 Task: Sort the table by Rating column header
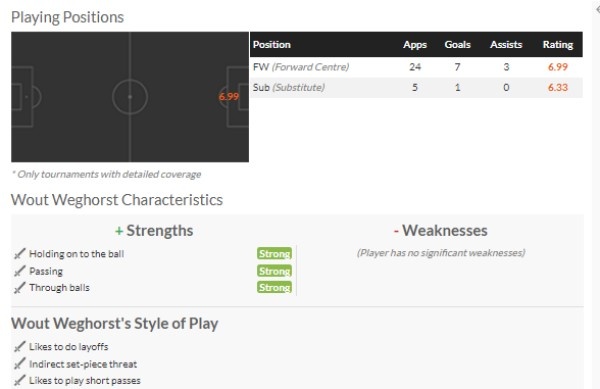coord(558,45)
